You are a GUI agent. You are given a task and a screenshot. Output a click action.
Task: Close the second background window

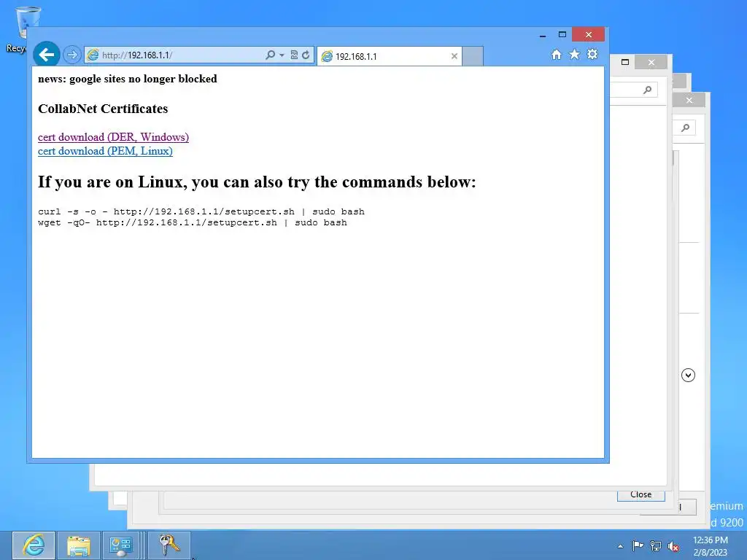[x=651, y=63]
